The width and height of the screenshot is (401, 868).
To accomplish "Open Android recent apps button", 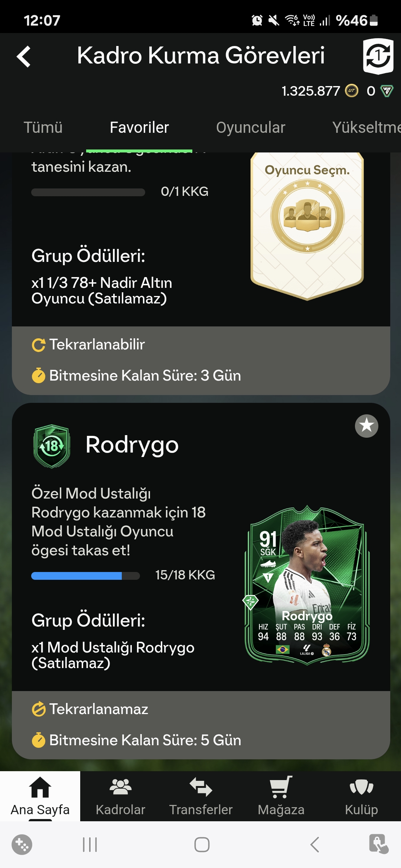I will [x=90, y=845].
